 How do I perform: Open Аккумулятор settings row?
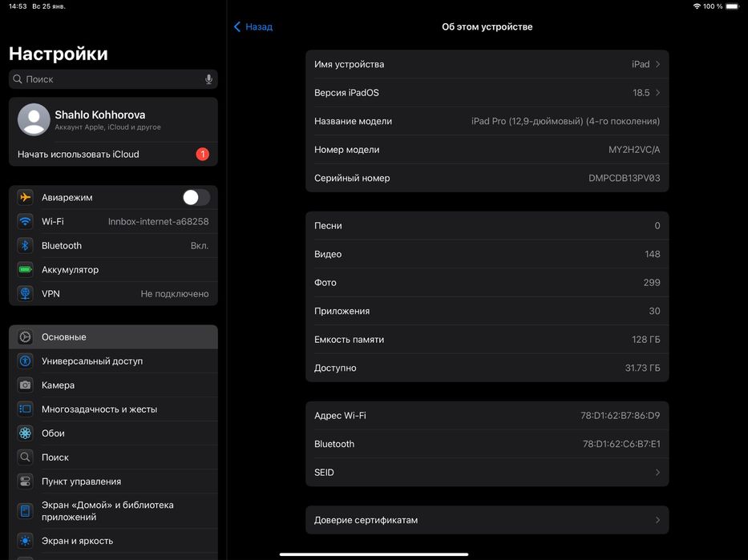click(113, 269)
